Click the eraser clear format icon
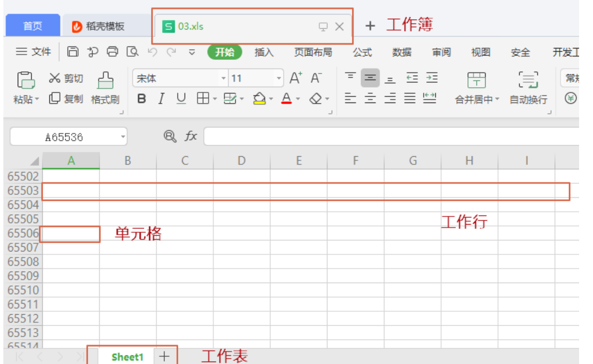Image resolution: width=593 pixels, height=364 pixels. pos(315,99)
